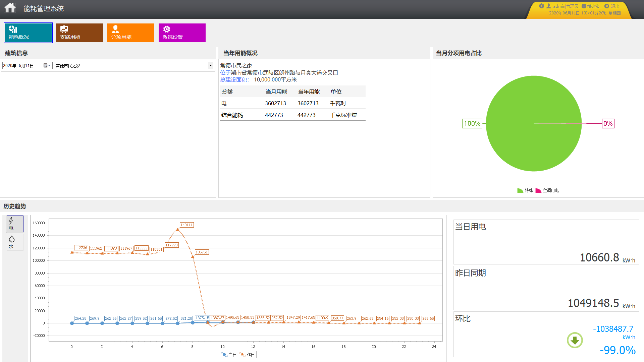This screenshot has height=362, width=644.
Task: Select the 电 electricity trend icon
Action: (15, 224)
